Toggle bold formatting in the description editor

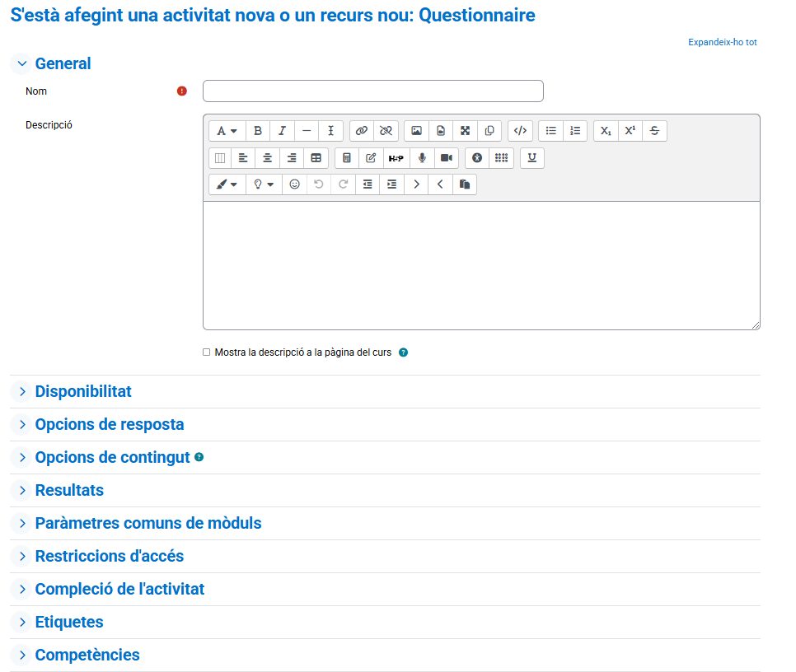click(258, 131)
